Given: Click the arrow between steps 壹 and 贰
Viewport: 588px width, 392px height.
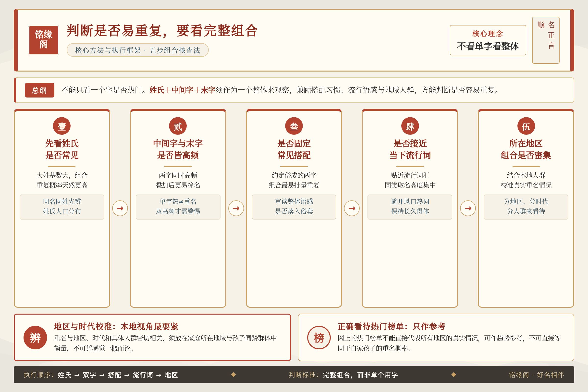Looking at the screenshot, I should point(120,208).
